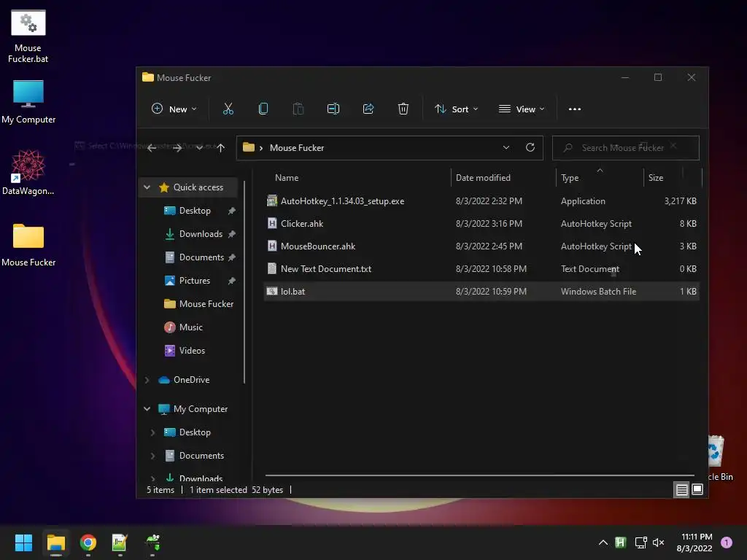The height and width of the screenshot is (560, 747).
Task: Open Desktop in Quick access
Action: 194,211
